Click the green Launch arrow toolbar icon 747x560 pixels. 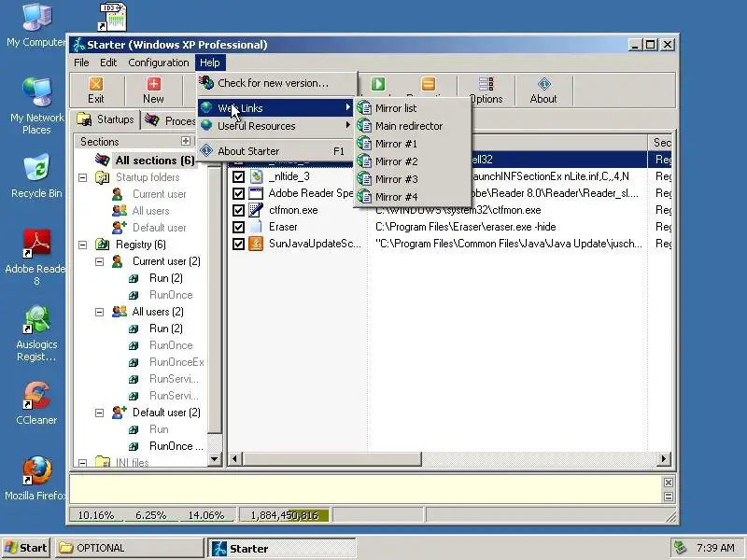coord(378,84)
